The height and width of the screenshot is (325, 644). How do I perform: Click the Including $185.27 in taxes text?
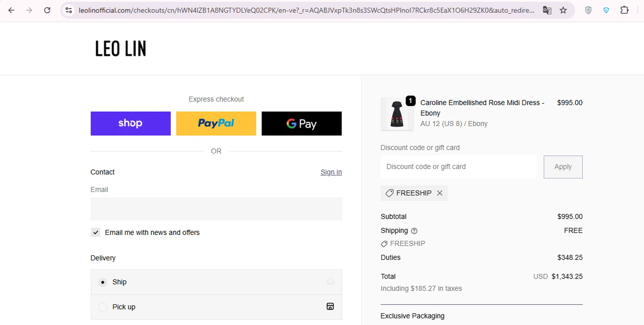tap(421, 289)
